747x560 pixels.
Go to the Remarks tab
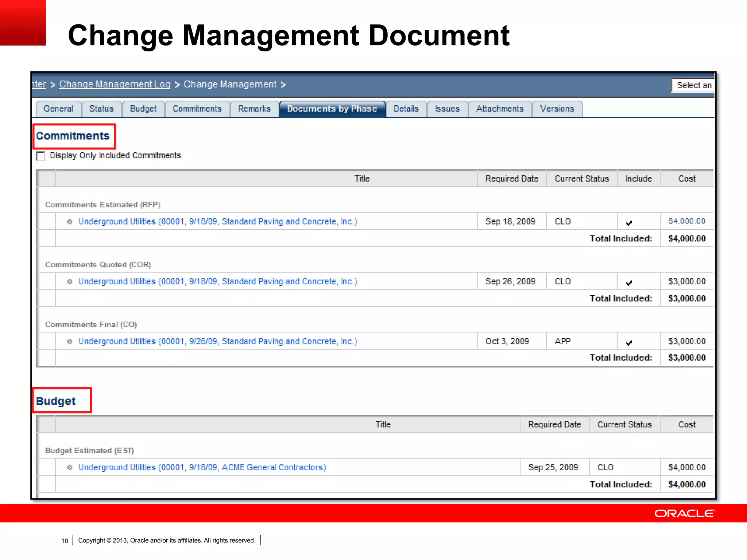tap(254, 109)
